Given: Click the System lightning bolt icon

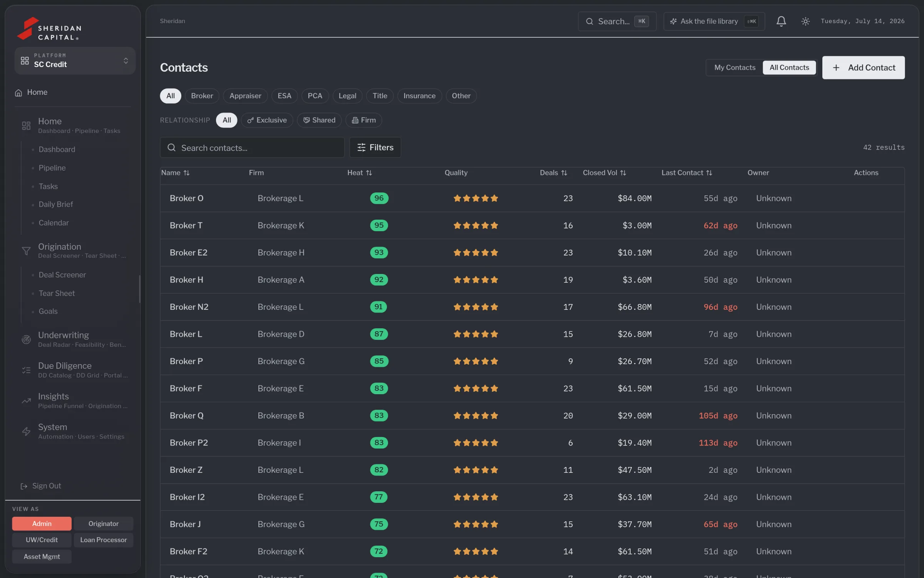Looking at the screenshot, I should pos(26,431).
